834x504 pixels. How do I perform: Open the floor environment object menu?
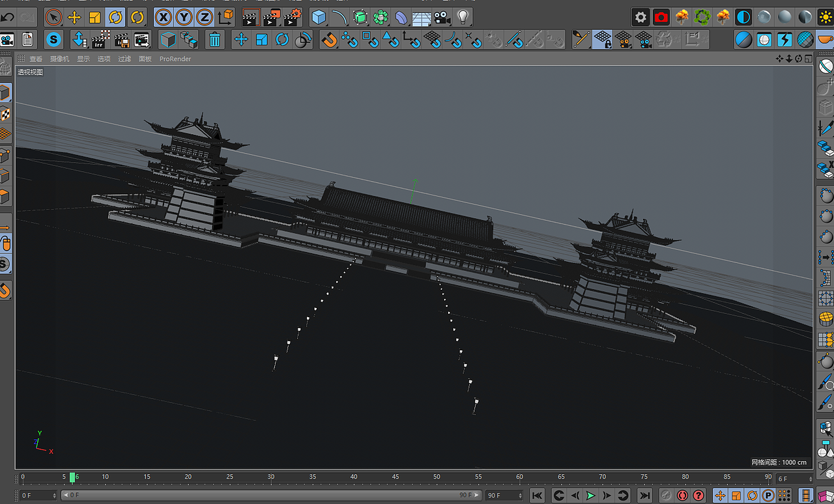point(422,17)
